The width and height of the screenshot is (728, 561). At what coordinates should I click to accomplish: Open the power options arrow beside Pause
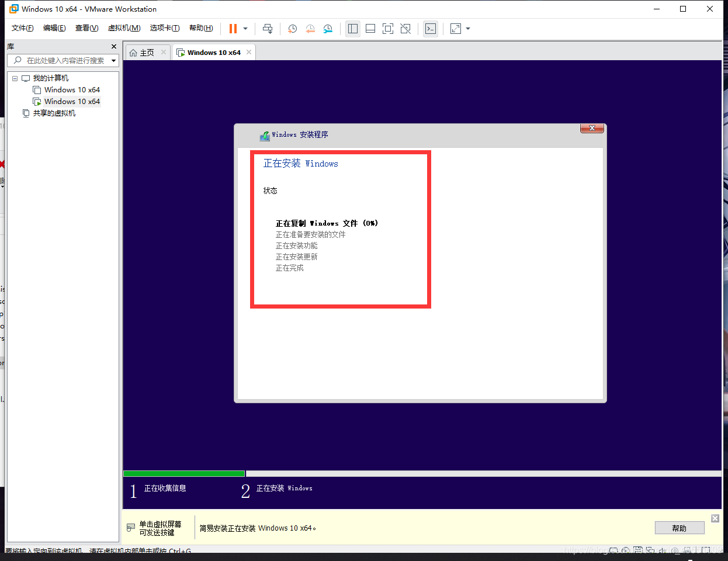(x=245, y=29)
